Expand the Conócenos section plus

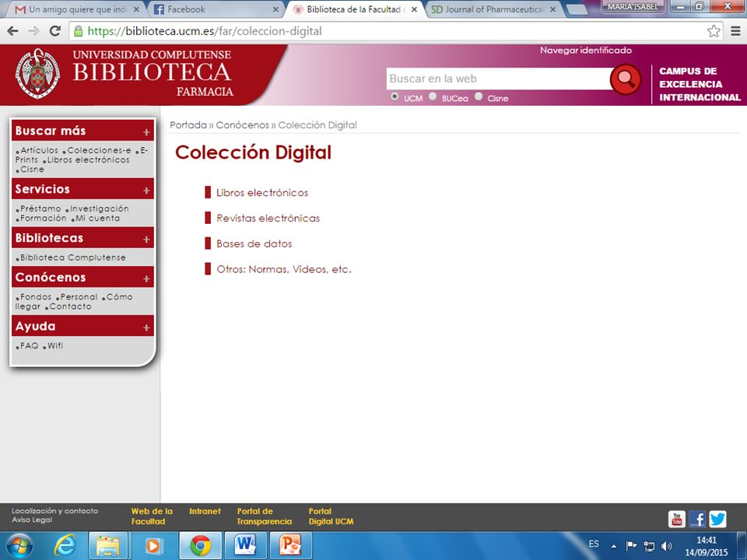click(146, 278)
